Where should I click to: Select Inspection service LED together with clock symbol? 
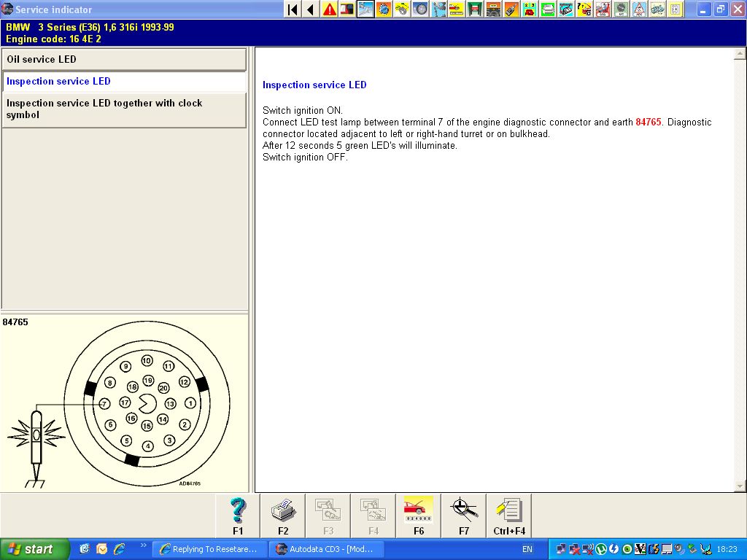124,109
